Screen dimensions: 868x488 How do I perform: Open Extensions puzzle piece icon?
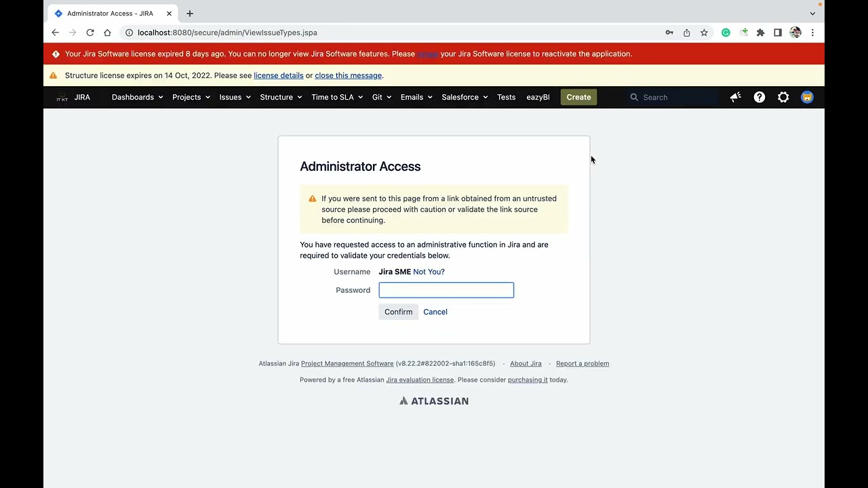(760, 33)
